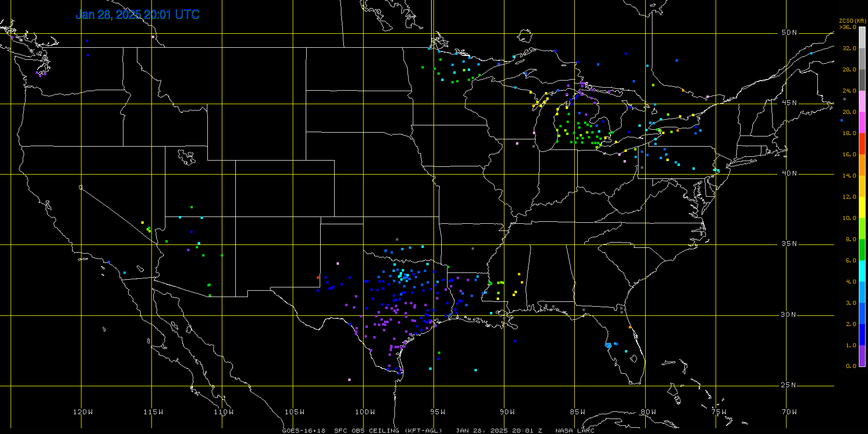Click the '25 N' latitude label
This screenshot has height=434, width=868.
[789, 385]
